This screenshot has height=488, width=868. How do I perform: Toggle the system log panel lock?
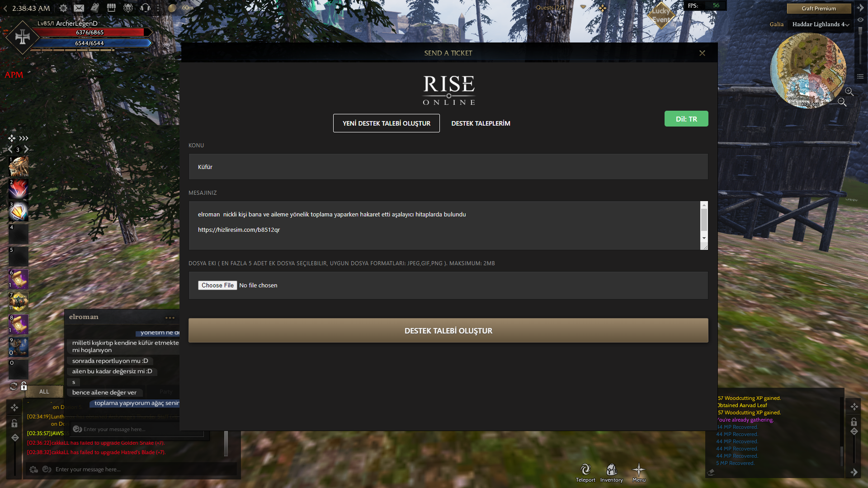(x=854, y=422)
